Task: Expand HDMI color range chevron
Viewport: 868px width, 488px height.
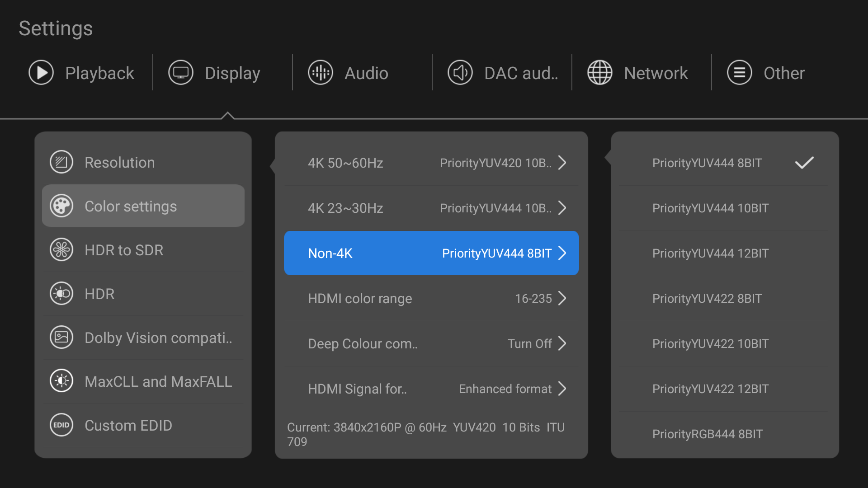Action: [562, 298]
